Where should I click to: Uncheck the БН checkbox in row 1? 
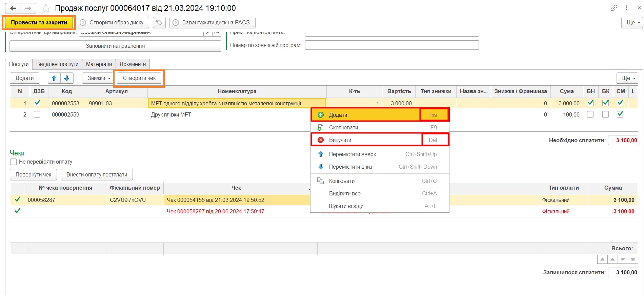click(590, 103)
